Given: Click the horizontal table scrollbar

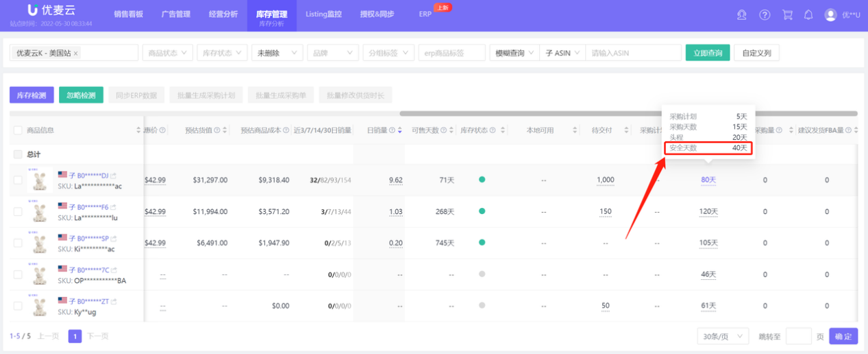Looking at the screenshot, I should tap(628, 114).
